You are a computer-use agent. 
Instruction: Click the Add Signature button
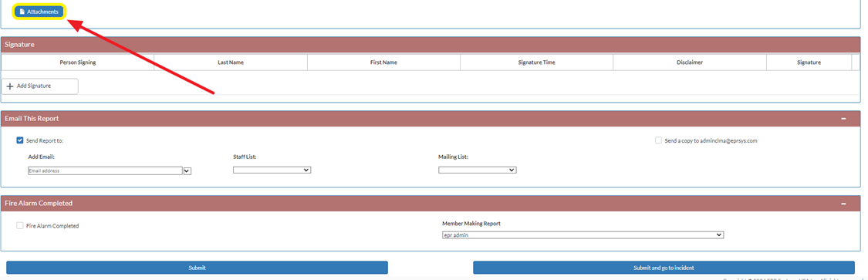pyautogui.click(x=40, y=86)
